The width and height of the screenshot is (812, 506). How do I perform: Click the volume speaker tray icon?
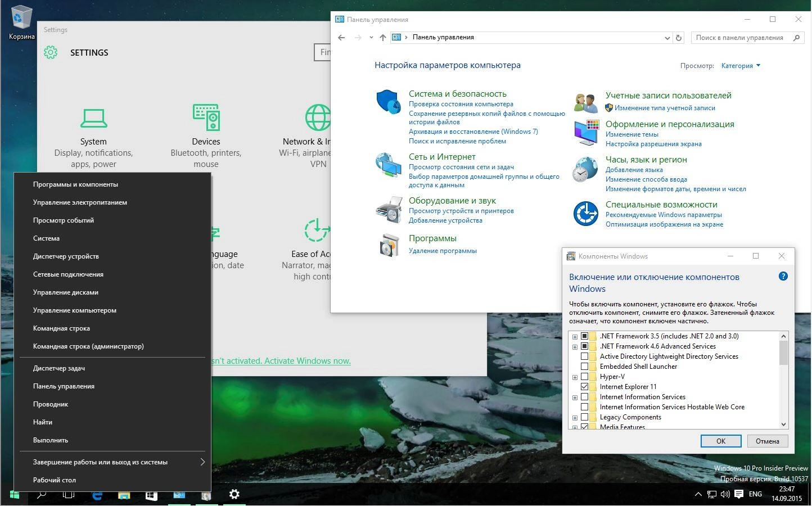point(725,494)
